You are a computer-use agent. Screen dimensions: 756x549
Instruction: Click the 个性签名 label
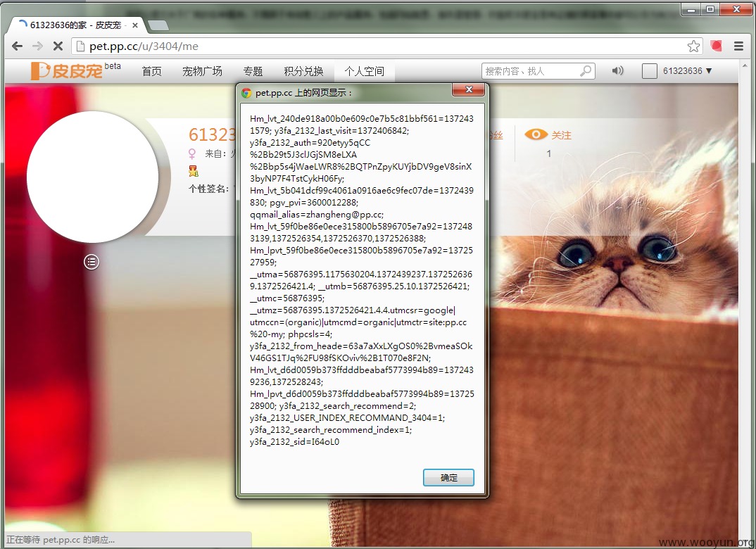(x=208, y=189)
